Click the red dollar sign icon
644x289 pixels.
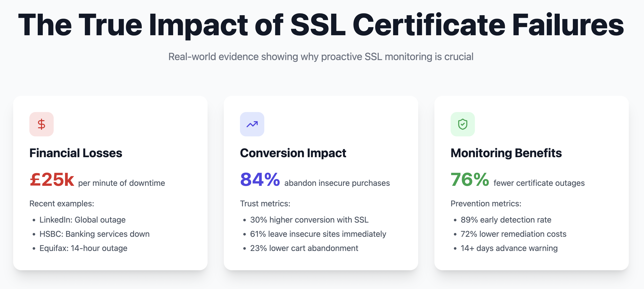pos(42,124)
